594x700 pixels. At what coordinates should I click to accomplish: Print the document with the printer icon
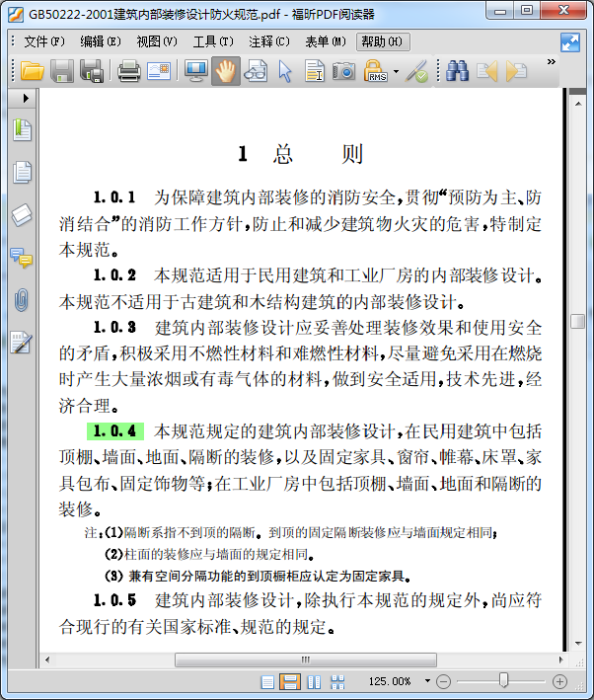click(x=129, y=71)
